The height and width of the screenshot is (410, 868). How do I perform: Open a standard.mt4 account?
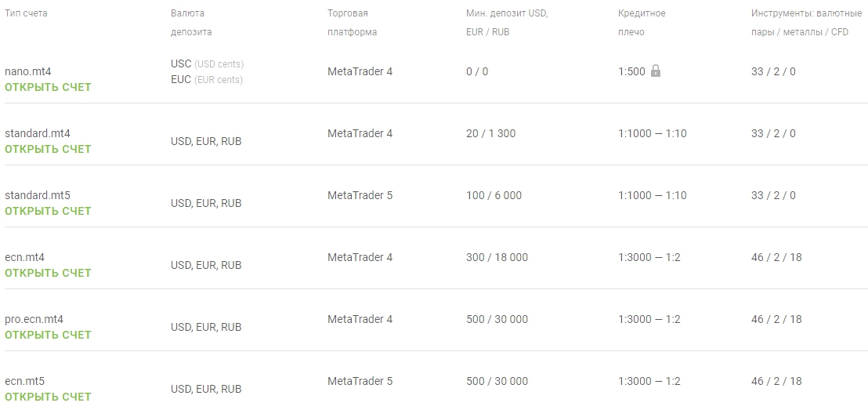(x=48, y=149)
